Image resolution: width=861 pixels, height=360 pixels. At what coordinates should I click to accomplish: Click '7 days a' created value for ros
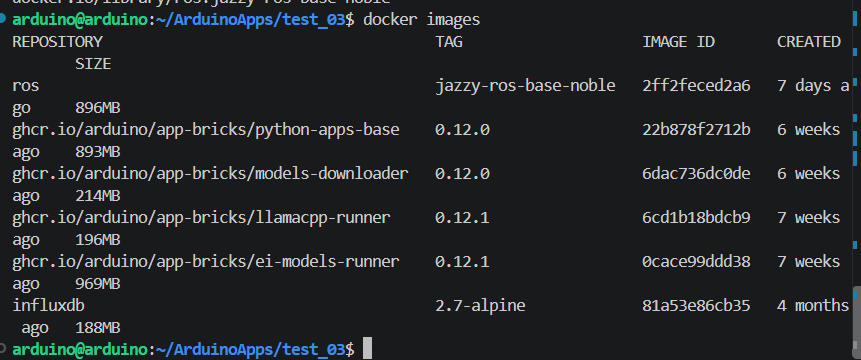pos(813,86)
